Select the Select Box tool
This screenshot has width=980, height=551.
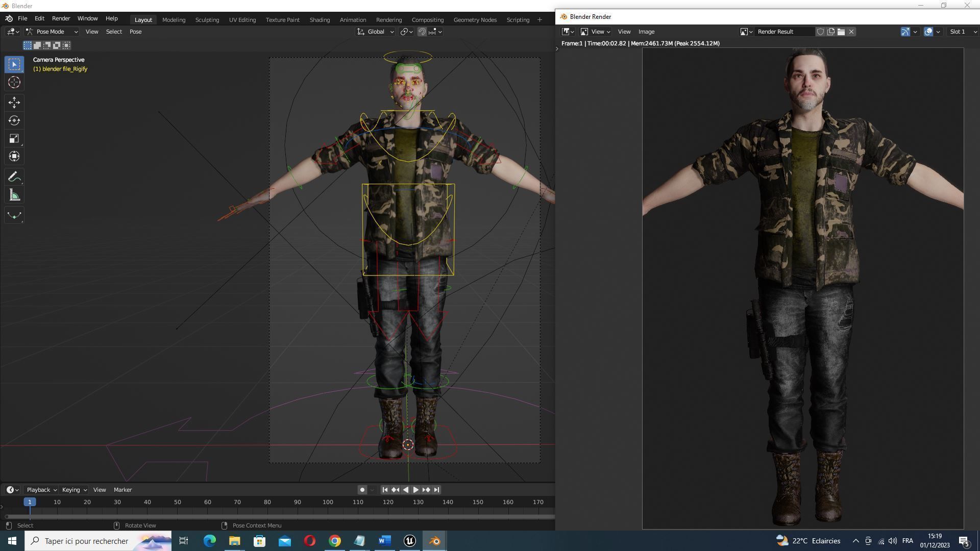(14, 64)
